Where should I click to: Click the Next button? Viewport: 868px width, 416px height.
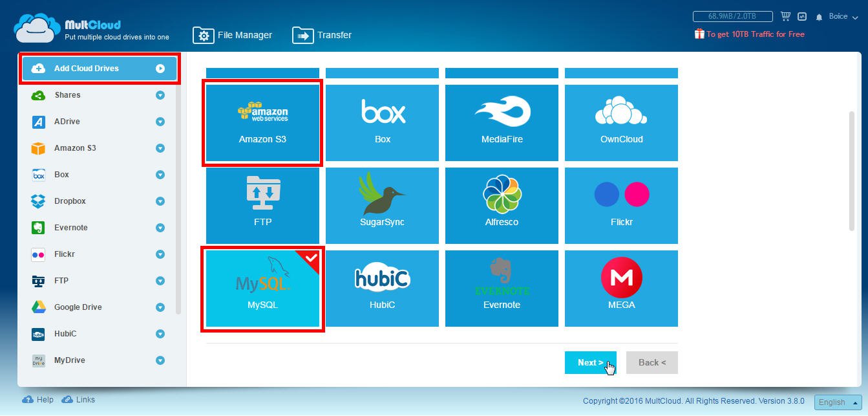coord(590,363)
